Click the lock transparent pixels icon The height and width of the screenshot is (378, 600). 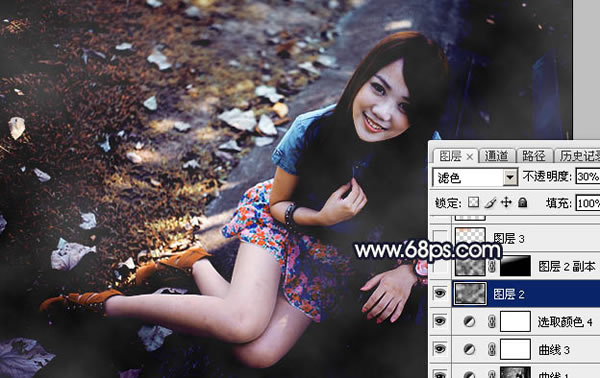(x=473, y=202)
